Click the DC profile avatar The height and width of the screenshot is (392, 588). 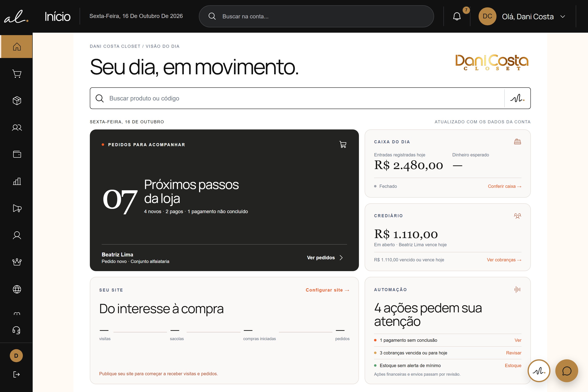click(x=487, y=16)
